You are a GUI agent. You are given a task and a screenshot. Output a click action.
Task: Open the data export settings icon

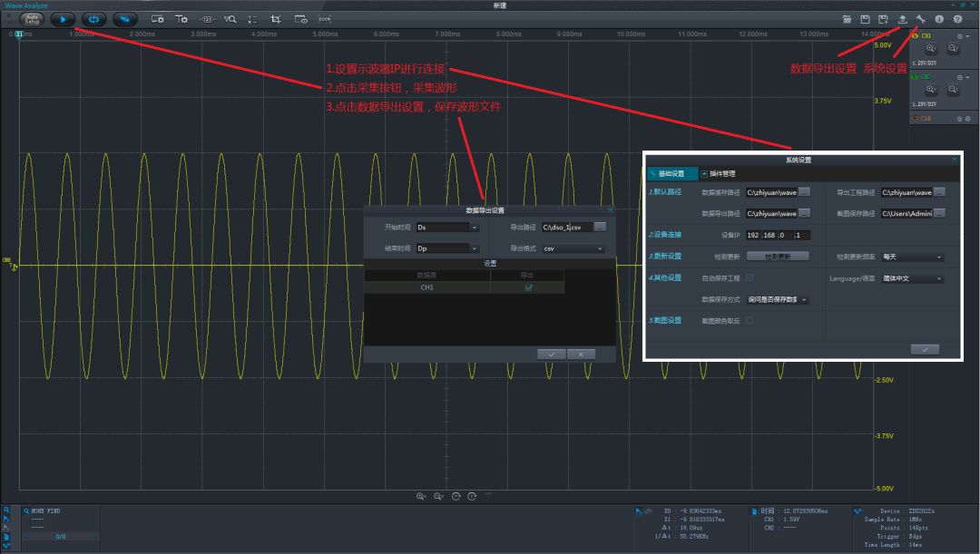pyautogui.click(x=902, y=18)
